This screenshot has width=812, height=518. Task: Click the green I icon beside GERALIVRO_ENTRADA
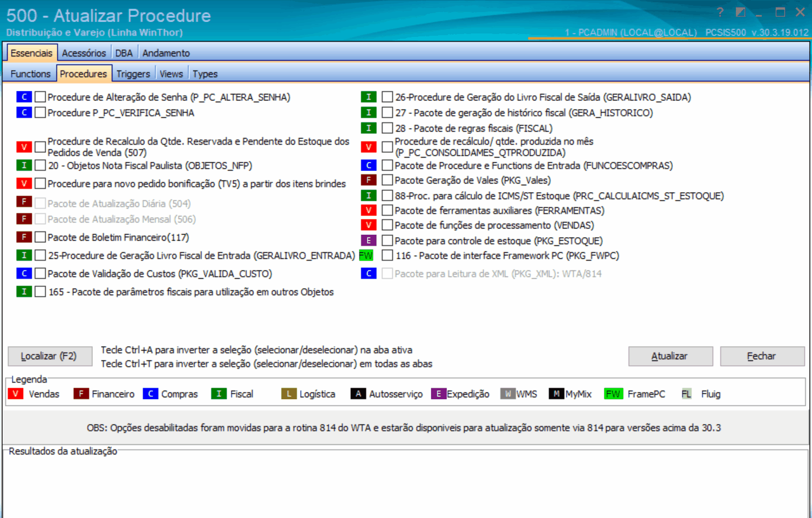point(24,255)
